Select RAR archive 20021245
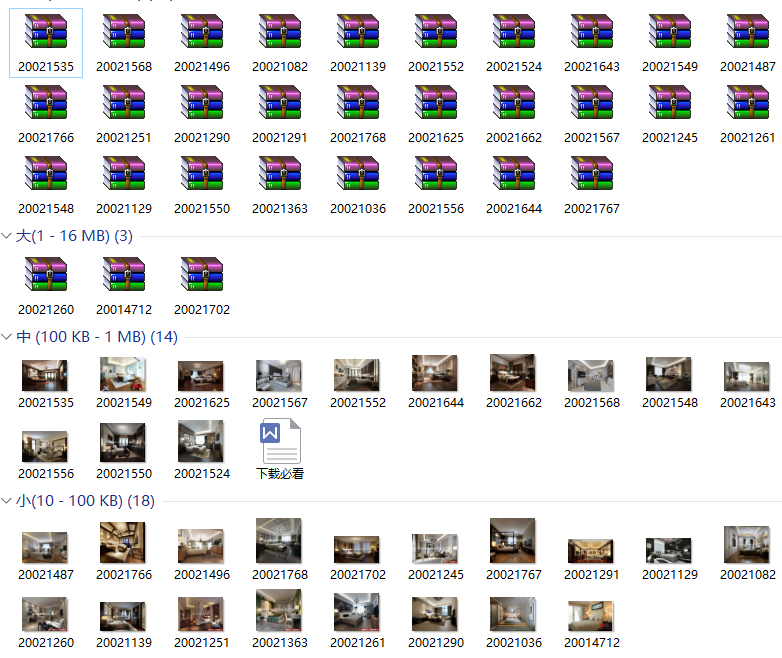This screenshot has width=782, height=658. [670, 102]
